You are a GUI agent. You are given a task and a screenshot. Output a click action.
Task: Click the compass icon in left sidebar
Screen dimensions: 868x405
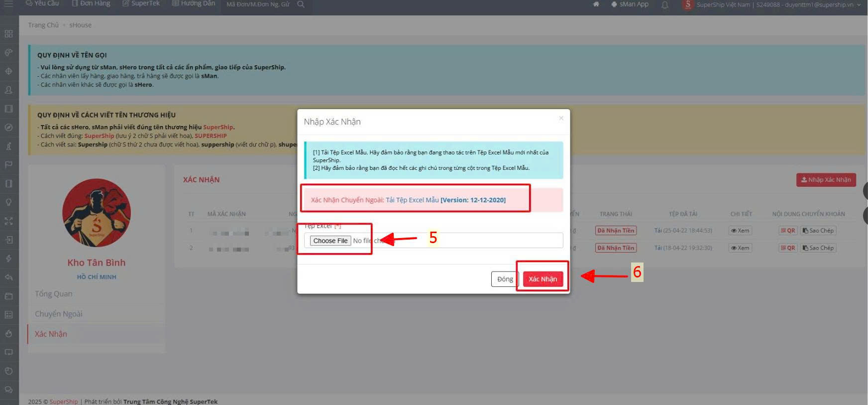(8, 128)
